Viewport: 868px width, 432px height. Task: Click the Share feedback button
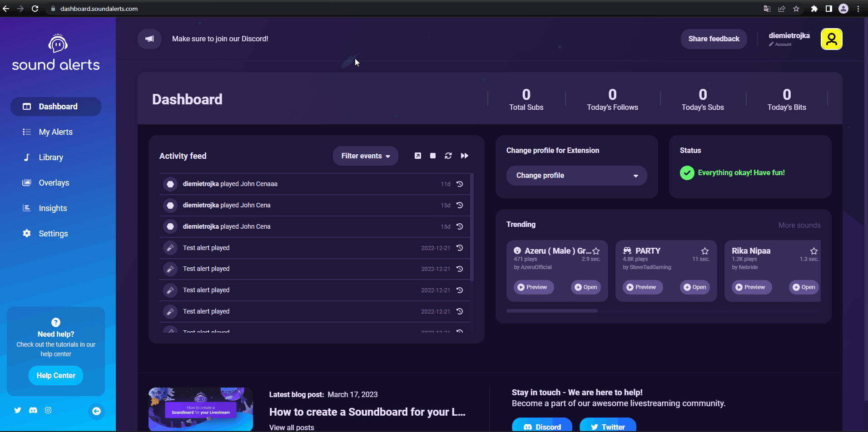click(x=714, y=39)
